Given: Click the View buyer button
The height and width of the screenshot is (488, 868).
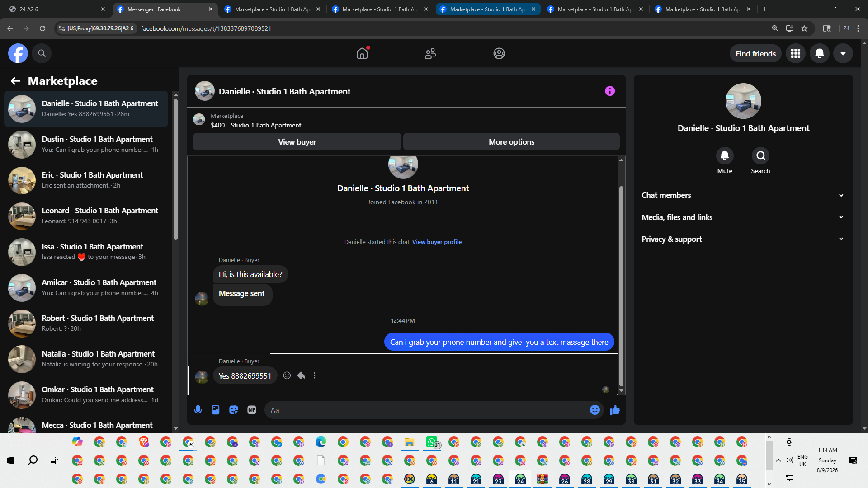Looking at the screenshot, I should [x=297, y=142].
